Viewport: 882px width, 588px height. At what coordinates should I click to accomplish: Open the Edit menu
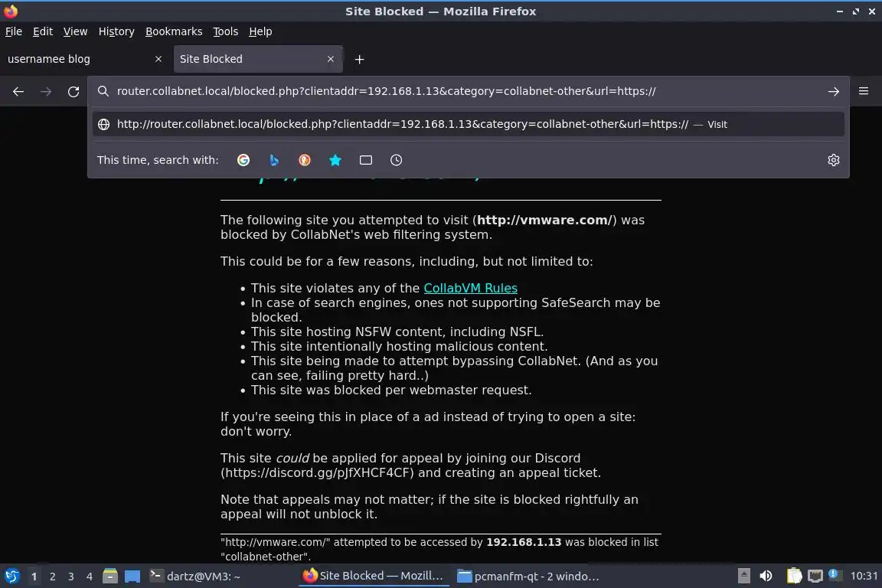coord(43,31)
